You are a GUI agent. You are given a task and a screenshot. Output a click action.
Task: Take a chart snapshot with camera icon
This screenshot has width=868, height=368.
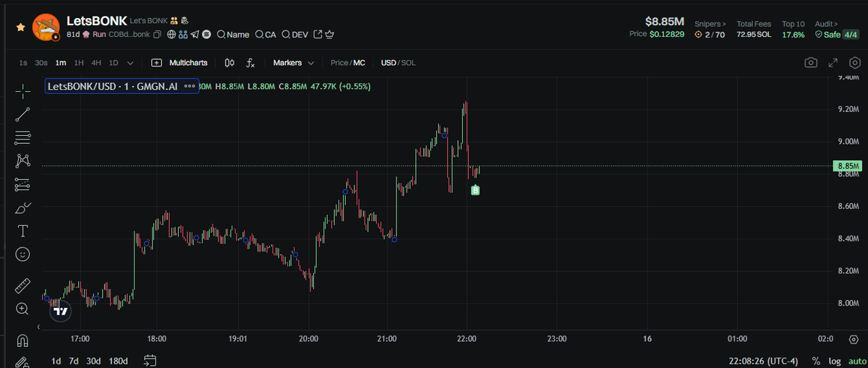click(811, 63)
